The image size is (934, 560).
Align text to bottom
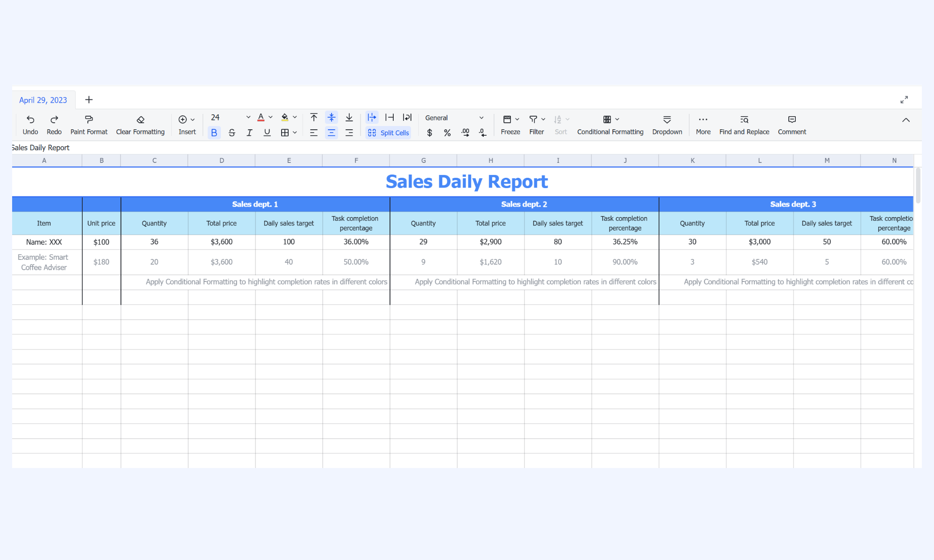(349, 117)
